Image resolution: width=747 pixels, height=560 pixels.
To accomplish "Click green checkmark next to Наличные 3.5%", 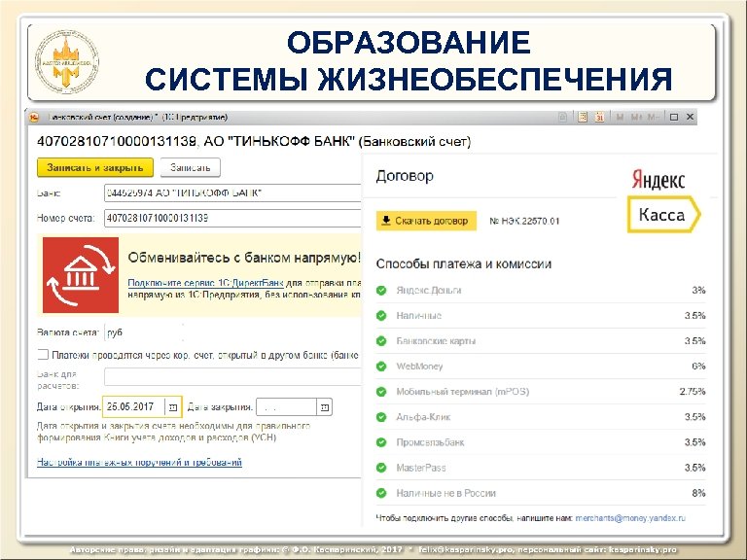I will pos(381,316).
